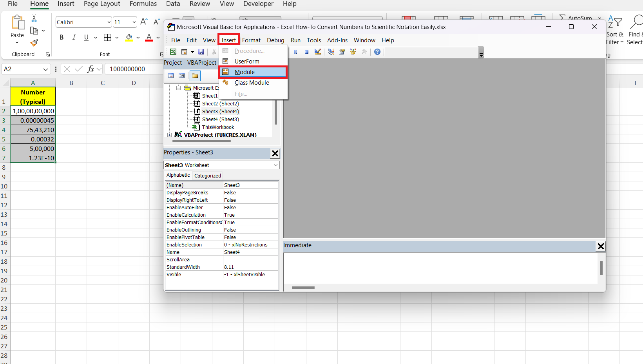Switch to Alphabetic properties tab
The width and height of the screenshot is (643, 364).
click(x=178, y=175)
